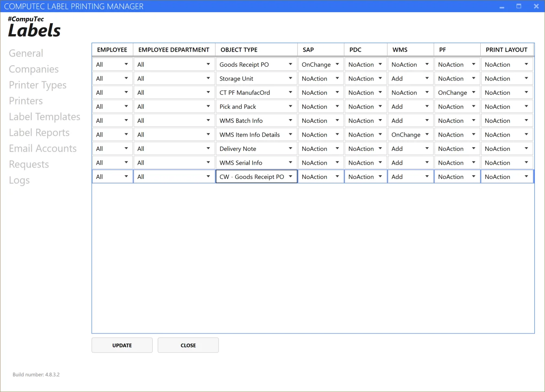Open the WMS dropdown in Storage Unit row
545x392 pixels.
tap(410, 78)
